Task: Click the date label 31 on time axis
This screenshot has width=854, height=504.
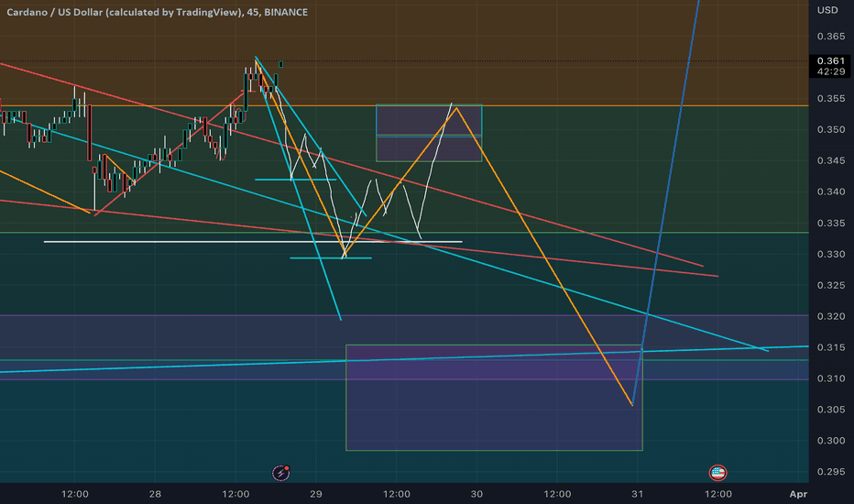Action: tap(637, 494)
